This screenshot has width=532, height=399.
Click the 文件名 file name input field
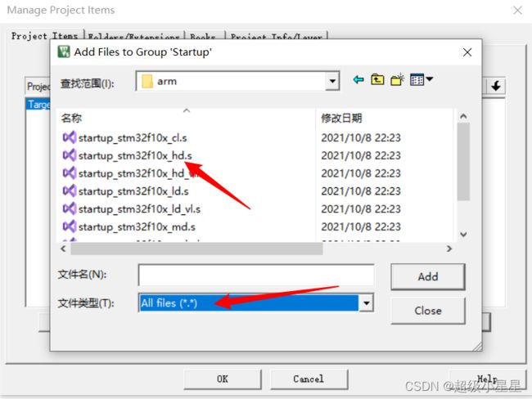point(256,275)
